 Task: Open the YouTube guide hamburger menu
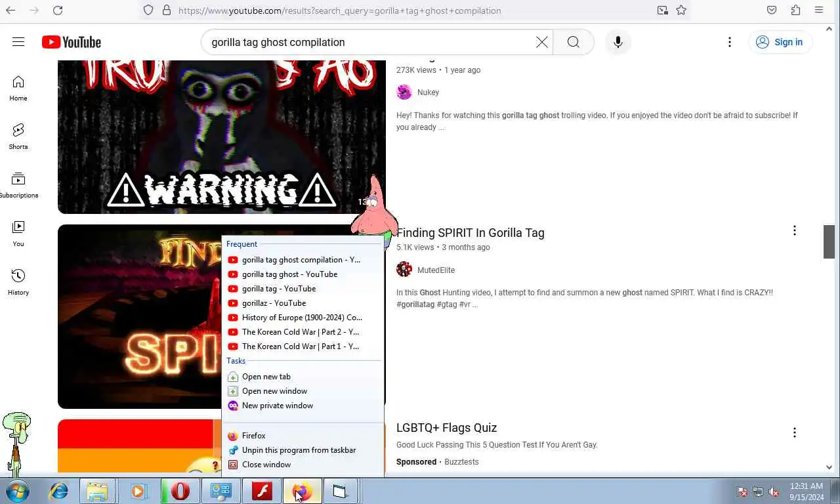point(18,42)
